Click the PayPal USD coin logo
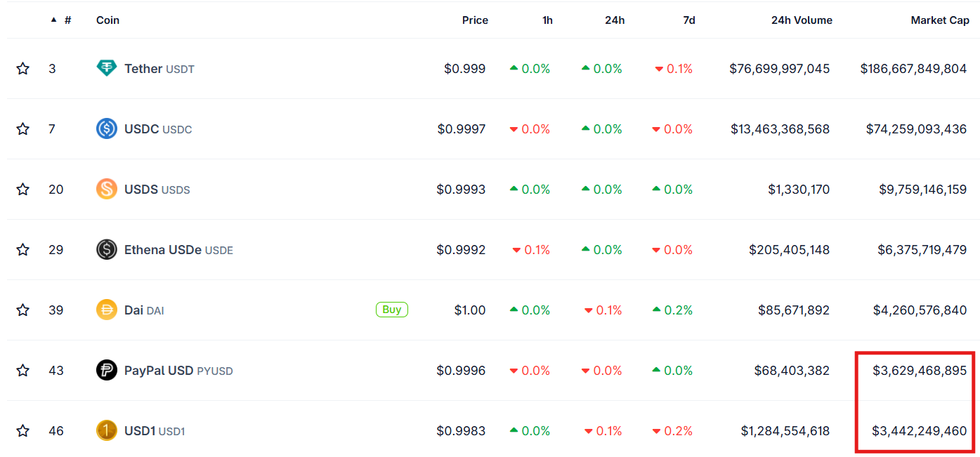980x457 pixels. (107, 371)
